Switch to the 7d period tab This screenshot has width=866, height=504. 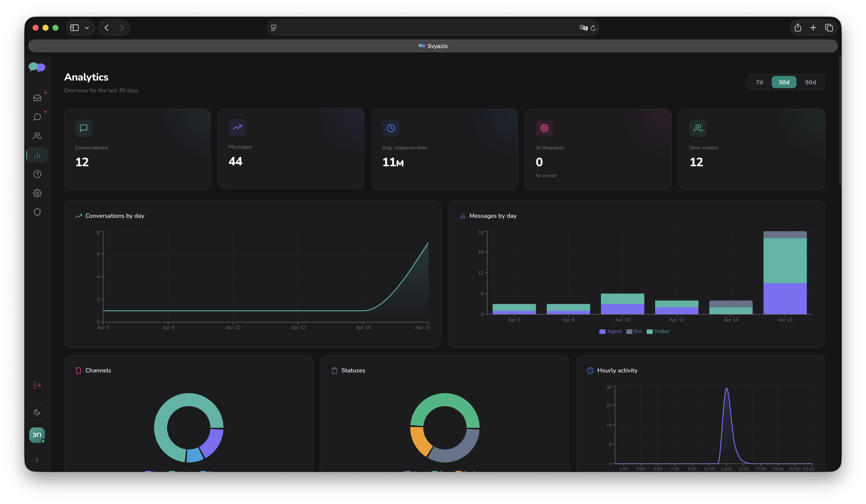[759, 82]
